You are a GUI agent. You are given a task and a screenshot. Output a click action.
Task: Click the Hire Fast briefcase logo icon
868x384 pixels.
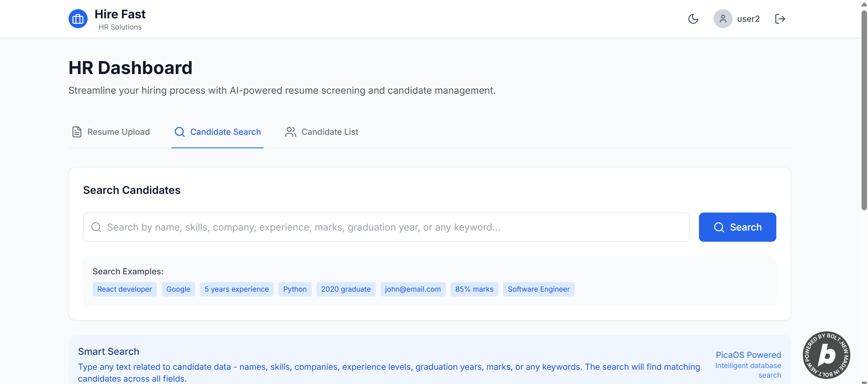[x=78, y=19]
